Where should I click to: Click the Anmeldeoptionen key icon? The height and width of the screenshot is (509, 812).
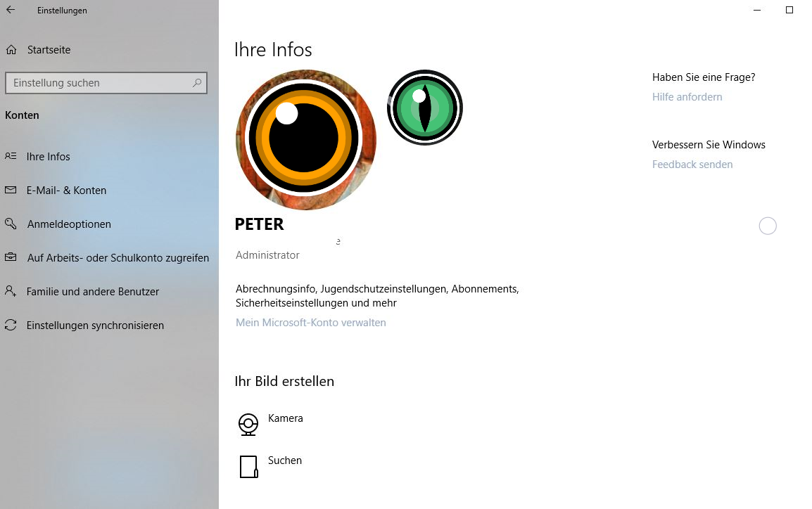(11, 224)
